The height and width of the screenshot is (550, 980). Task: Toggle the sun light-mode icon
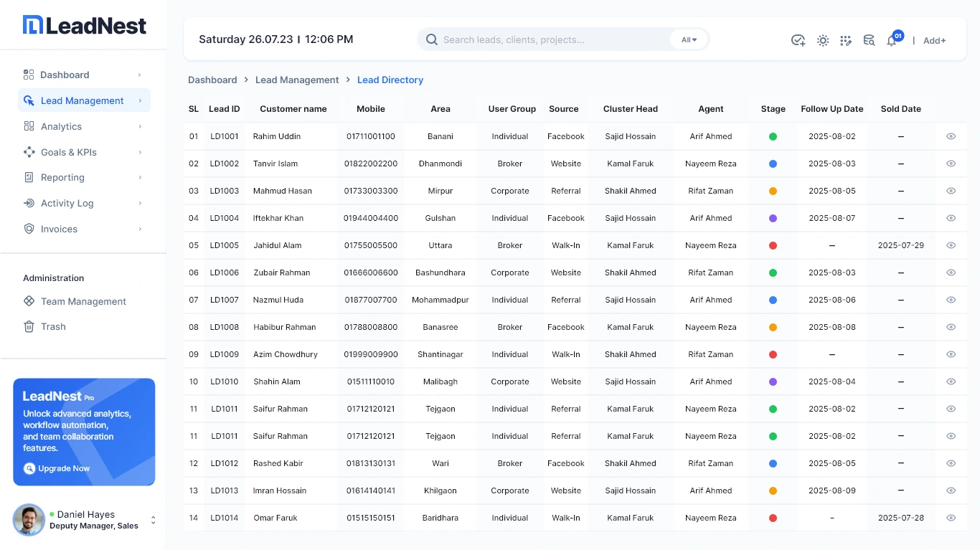823,40
